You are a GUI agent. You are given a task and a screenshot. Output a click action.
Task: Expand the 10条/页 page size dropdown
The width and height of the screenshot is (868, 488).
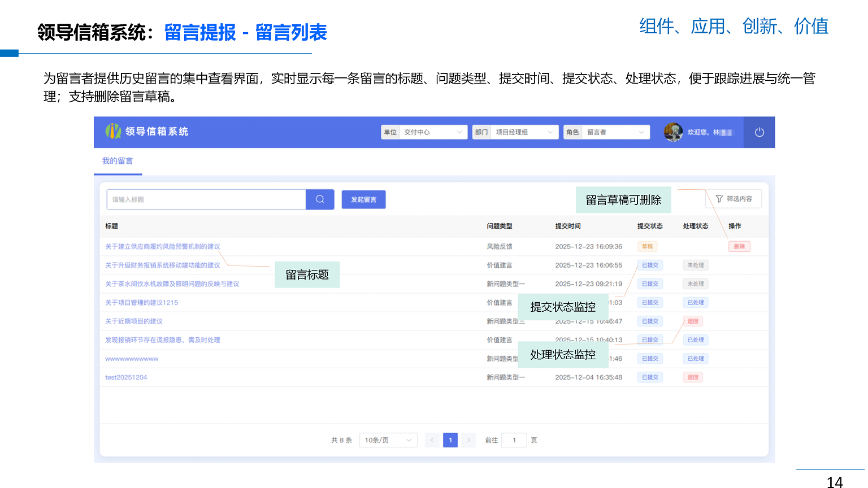[x=388, y=440]
